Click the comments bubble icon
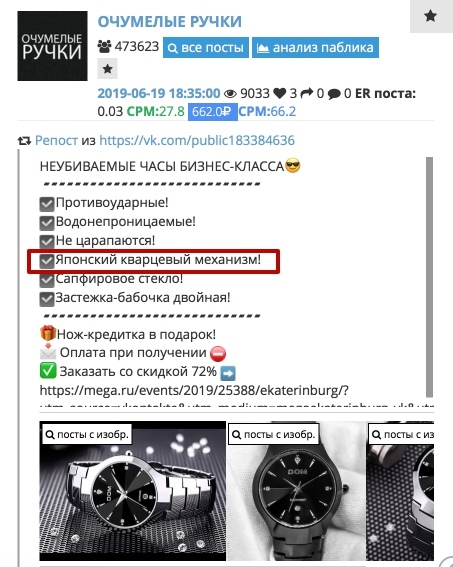This screenshot has width=453, height=567. (x=334, y=94)
